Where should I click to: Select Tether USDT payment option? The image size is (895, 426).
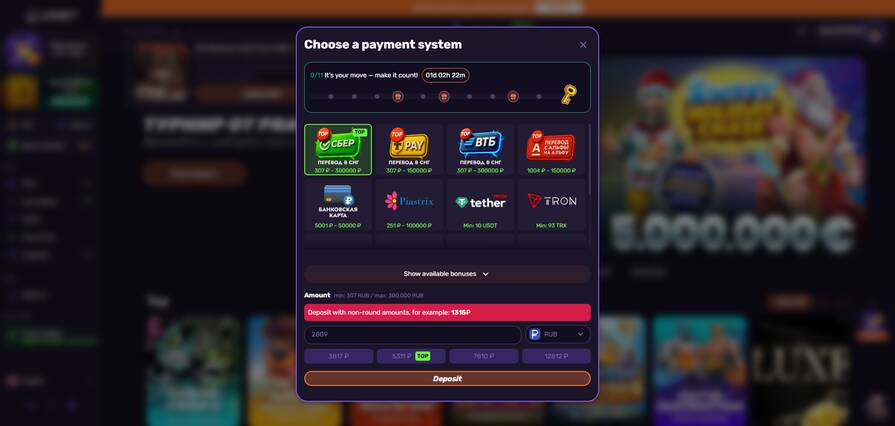tap(480, 204)
